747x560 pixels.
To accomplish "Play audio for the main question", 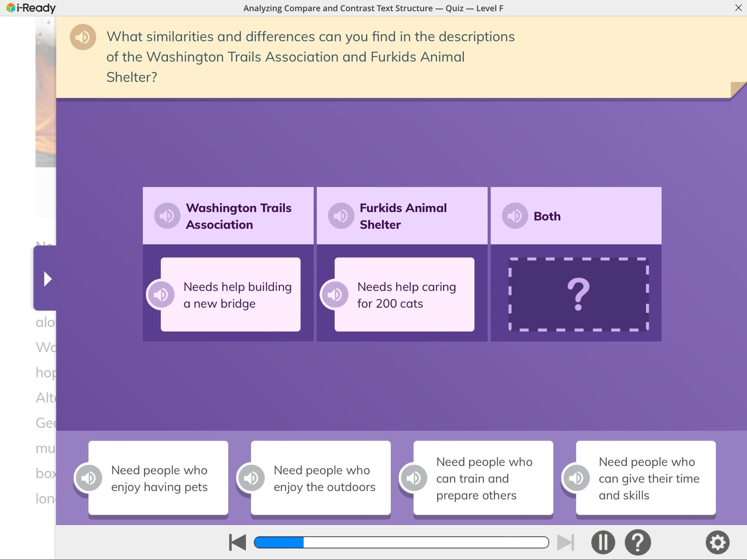I will (x=83, y=37).
